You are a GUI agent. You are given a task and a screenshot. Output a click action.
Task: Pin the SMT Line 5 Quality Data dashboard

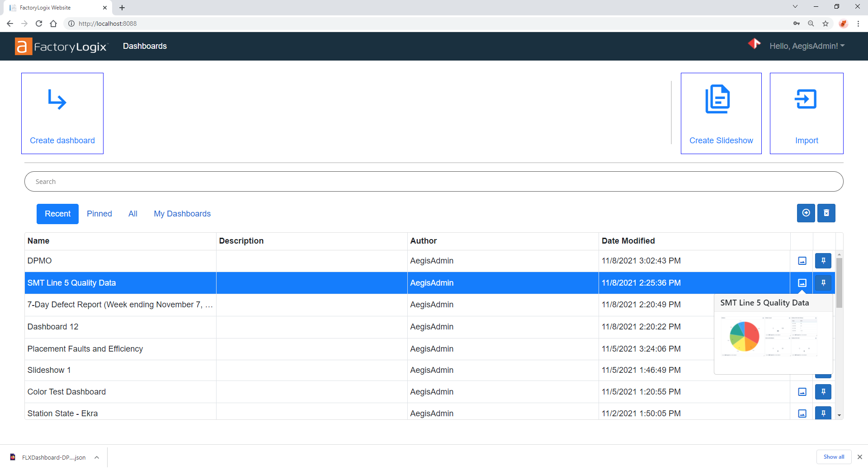tap(823, 283)
